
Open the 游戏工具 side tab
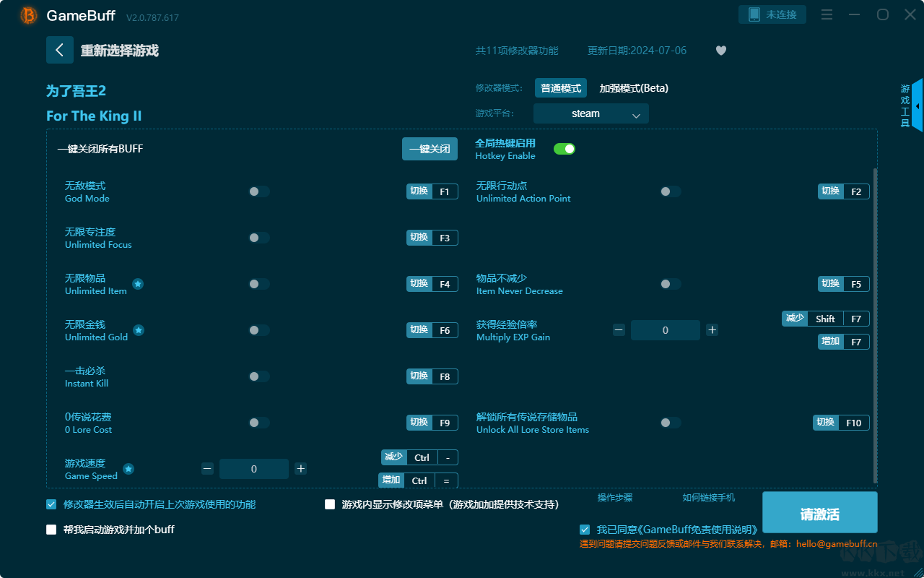(x=905, y=106)
